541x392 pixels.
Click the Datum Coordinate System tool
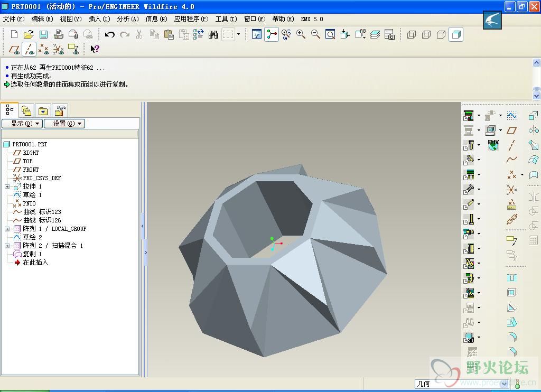[511, 189]
